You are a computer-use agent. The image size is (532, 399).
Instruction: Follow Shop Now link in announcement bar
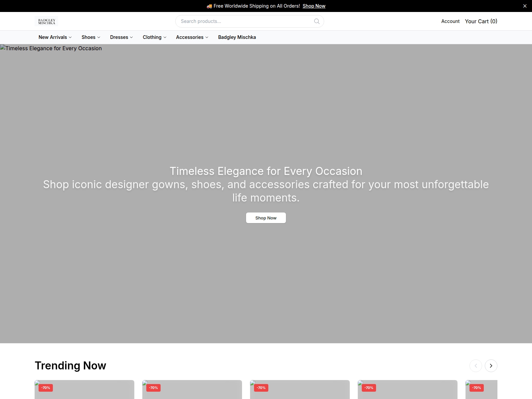(314, 6)
